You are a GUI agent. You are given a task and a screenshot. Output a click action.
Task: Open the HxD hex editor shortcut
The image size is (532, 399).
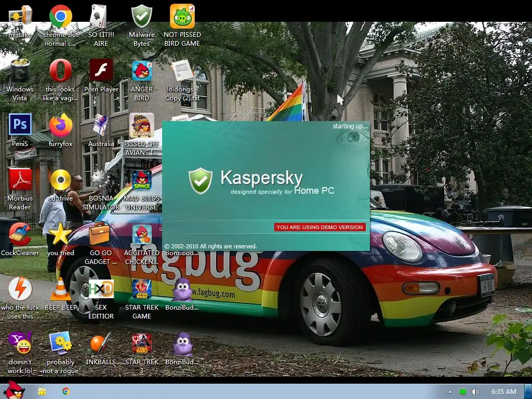[x=101, y=289]
